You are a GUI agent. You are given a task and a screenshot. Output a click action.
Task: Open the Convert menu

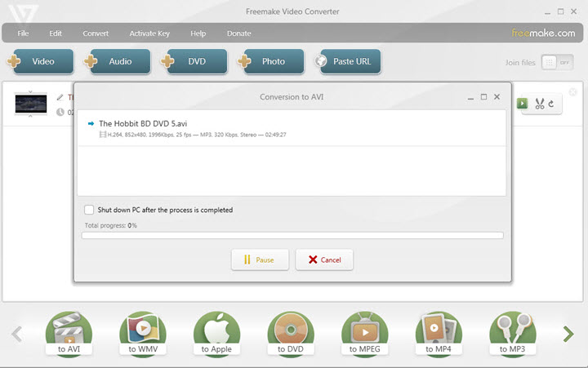pos(96,33)
